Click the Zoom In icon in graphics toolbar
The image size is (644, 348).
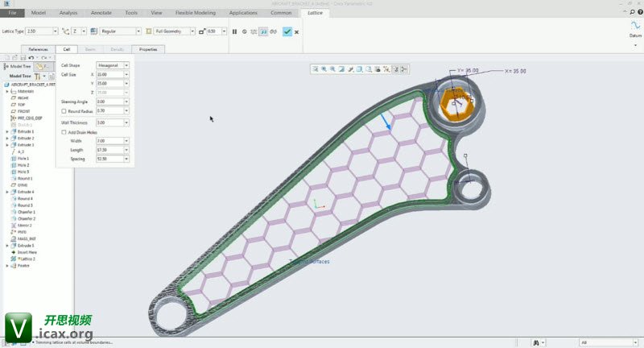(x=324, y=69)
